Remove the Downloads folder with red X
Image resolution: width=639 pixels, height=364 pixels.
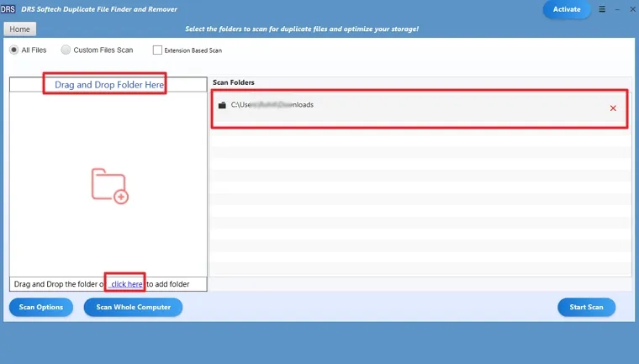coord(613,108)
